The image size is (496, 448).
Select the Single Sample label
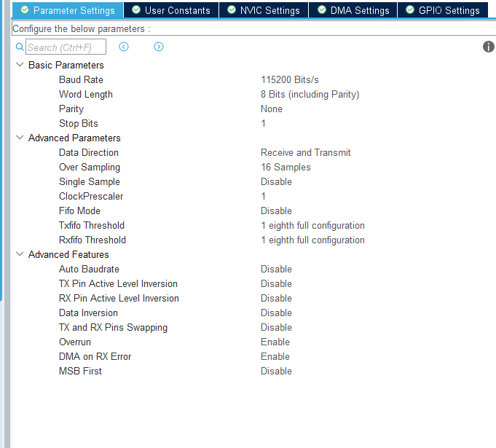coord(90,181)
